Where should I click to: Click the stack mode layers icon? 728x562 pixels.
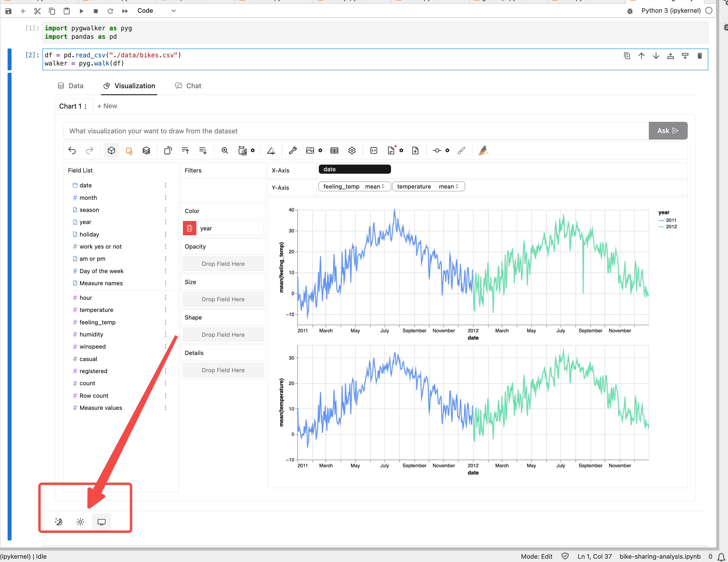coord(146,151)
